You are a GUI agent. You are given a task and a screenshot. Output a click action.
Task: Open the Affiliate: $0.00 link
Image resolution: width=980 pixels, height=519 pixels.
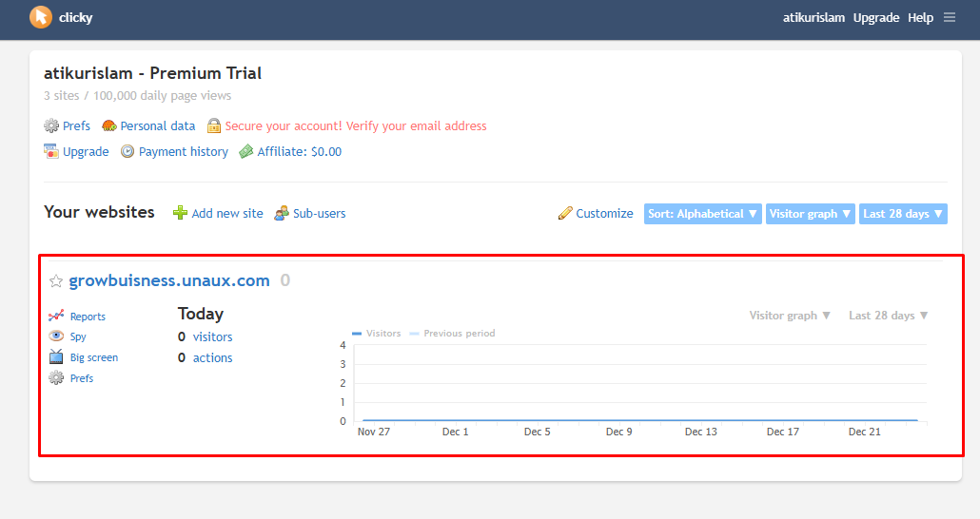(300, 151)
